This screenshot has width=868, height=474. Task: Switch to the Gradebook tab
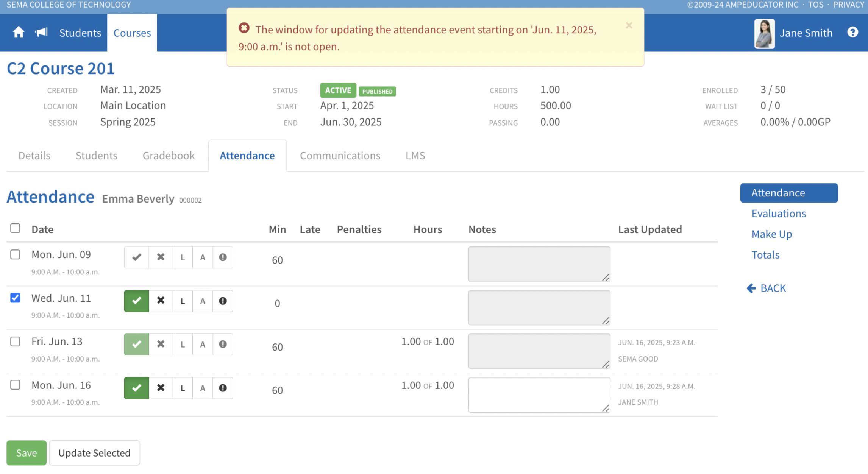(x=169, y=156)
